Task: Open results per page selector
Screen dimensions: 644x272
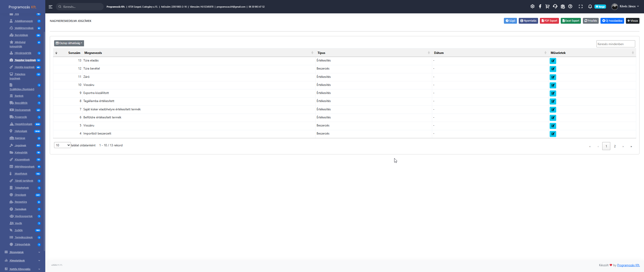Action: (62, 145)
